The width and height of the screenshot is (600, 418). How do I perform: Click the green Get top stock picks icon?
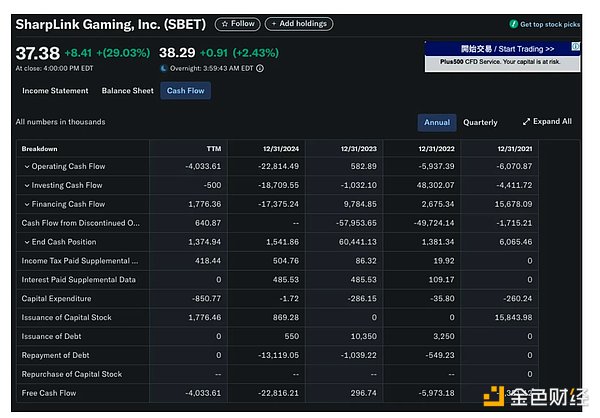click(514, 24)
